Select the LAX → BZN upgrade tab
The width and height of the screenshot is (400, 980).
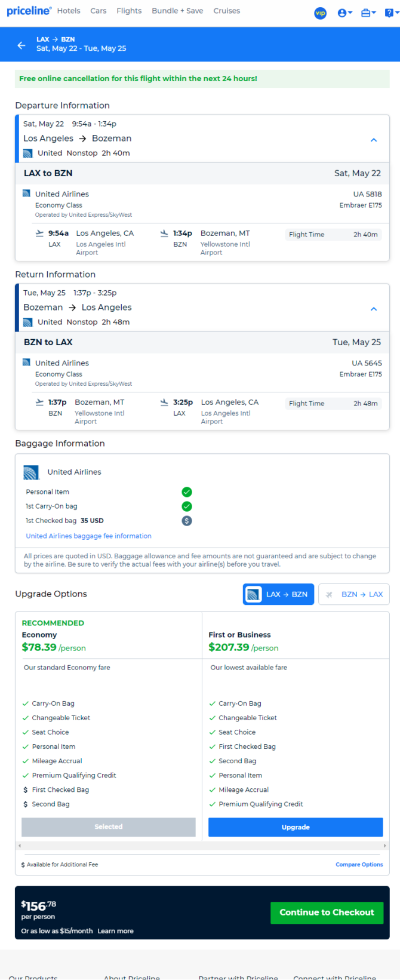278,594
